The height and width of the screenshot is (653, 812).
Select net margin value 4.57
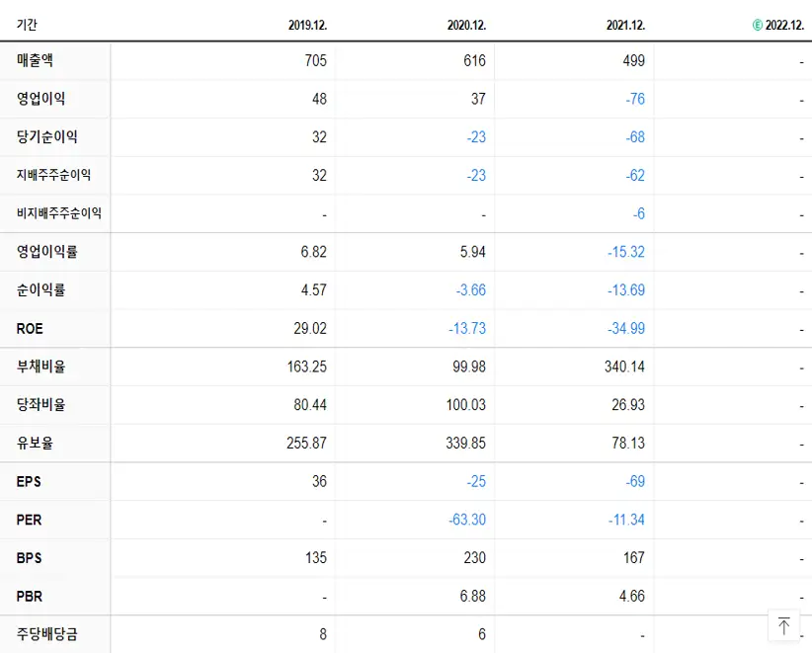(314, 290)
